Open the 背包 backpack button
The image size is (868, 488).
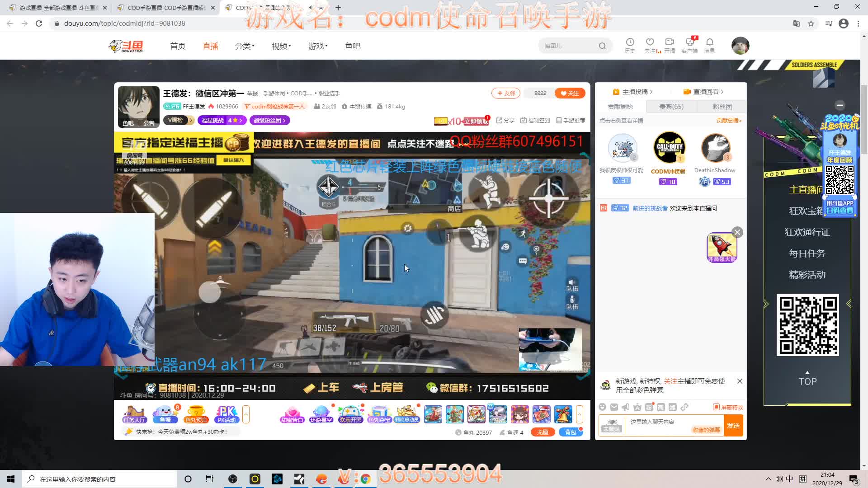click(571, 432)
